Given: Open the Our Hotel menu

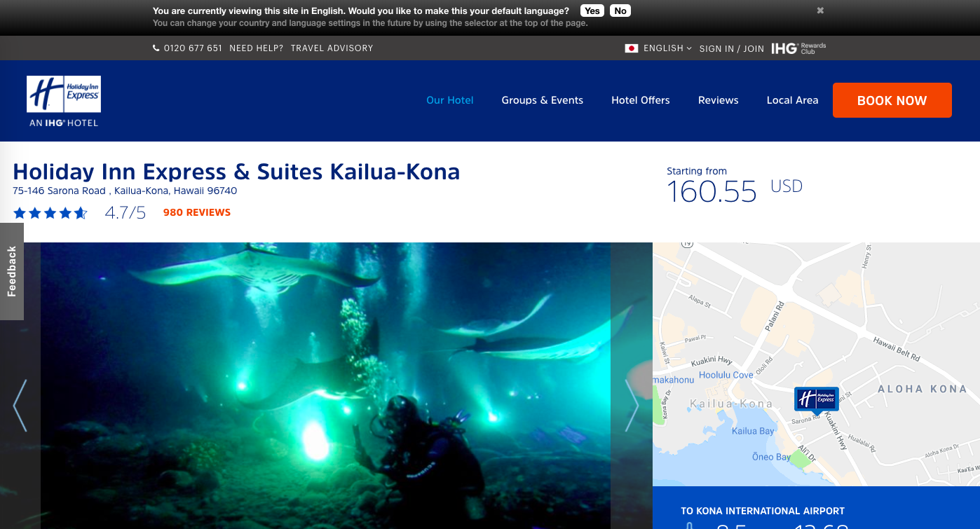Looking at the screenshot, I should pos(450,100).
